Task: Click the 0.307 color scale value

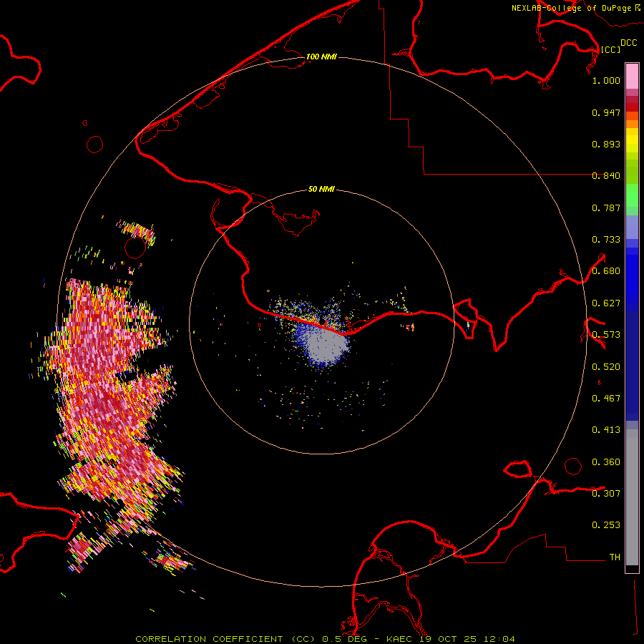Action: [x=606, y=494]
